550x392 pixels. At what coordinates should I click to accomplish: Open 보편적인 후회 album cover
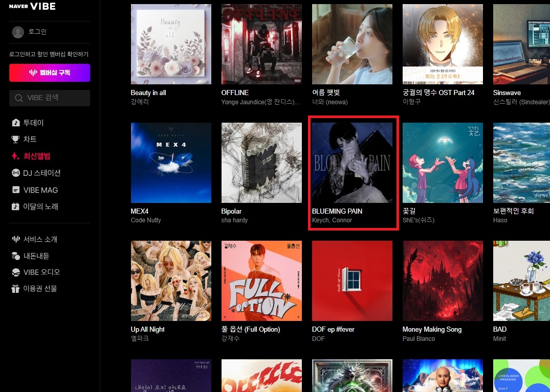click(x=521, y=163)
